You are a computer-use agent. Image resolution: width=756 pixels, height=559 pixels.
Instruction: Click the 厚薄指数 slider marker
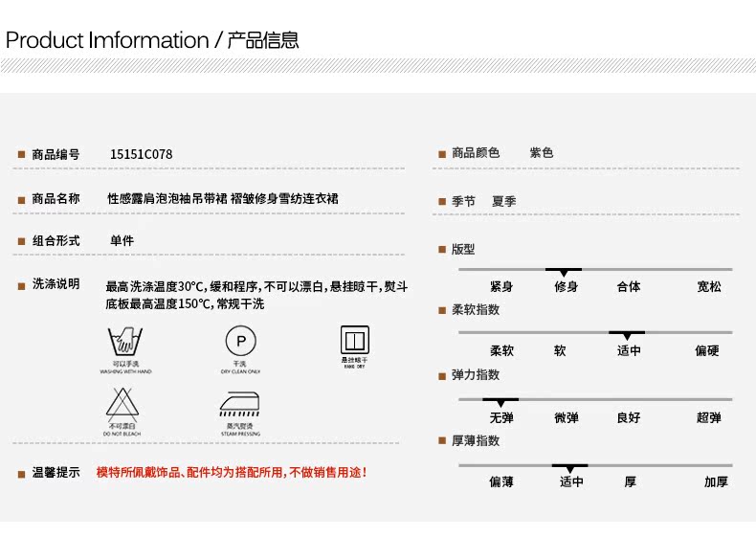tap(570, 468)
